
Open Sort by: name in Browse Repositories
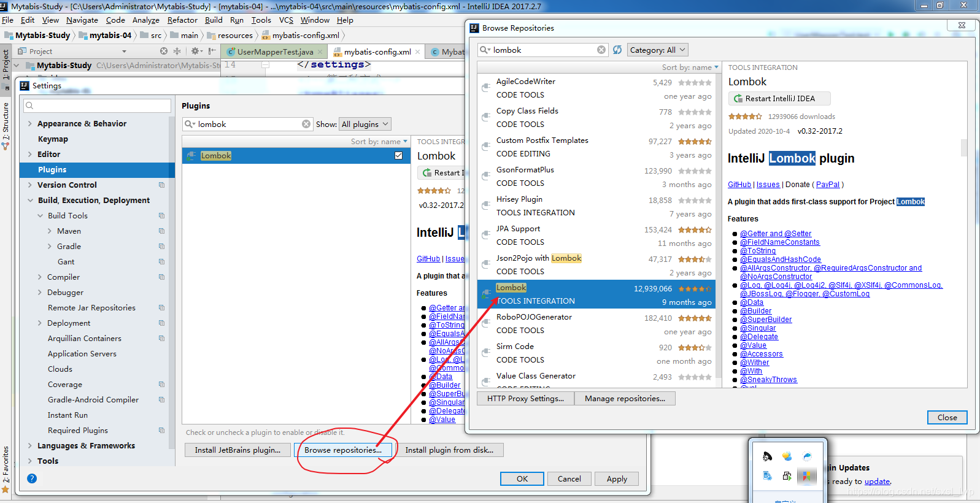pos(690,67)
